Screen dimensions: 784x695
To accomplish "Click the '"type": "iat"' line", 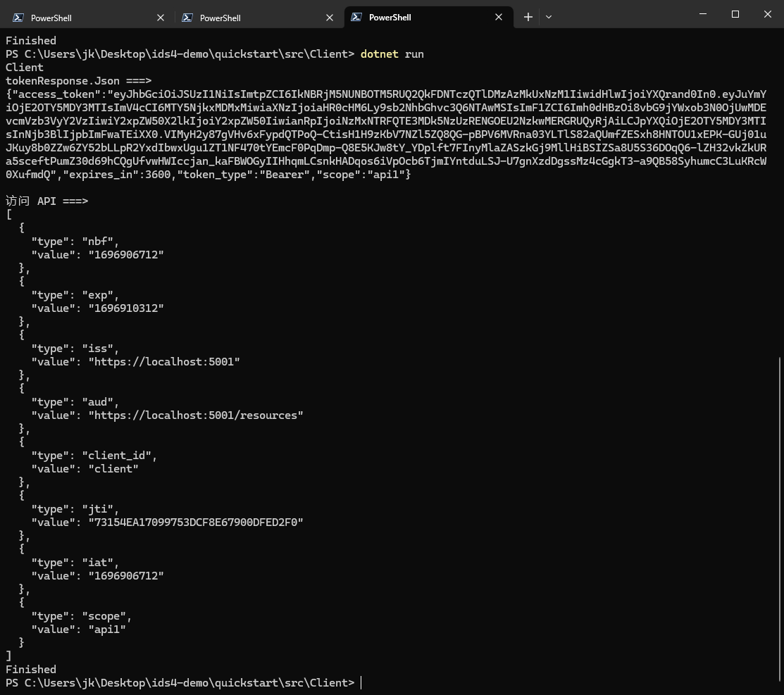I will (75, 563).
